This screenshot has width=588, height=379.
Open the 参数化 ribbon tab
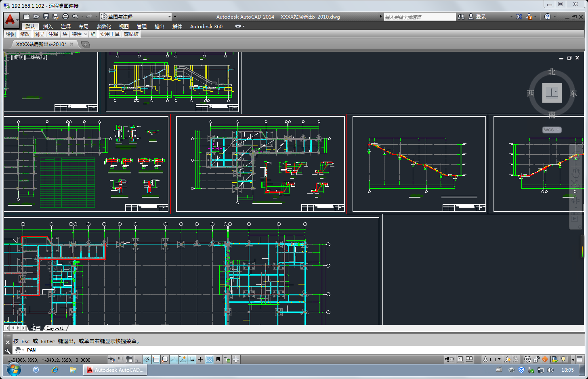pos(104,26)
